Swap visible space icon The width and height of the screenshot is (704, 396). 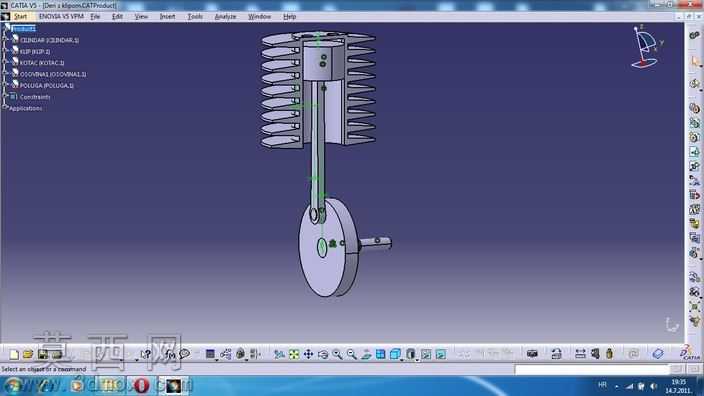tap(441, 355)
